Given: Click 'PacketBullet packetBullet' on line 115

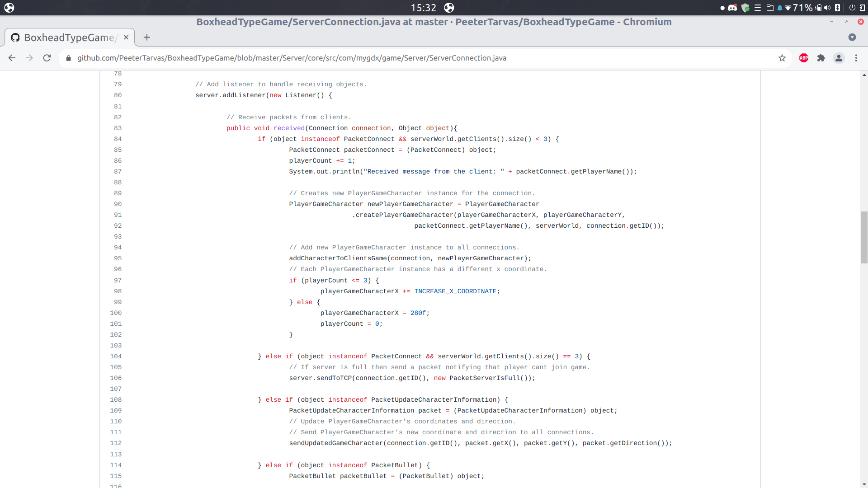Looking at the screenshot, I should [338, 476].
